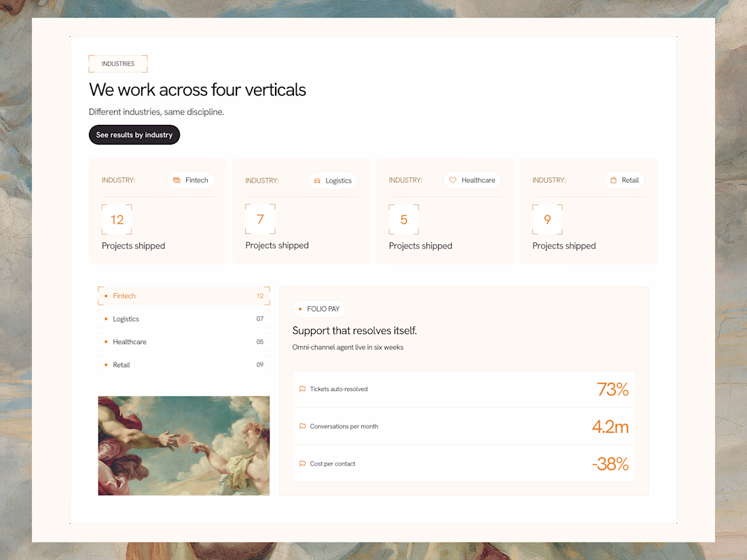The width and height of the screenshot is (747, 560).
Task: Switch to the Healthcare tab
Action: click(184, 341)
